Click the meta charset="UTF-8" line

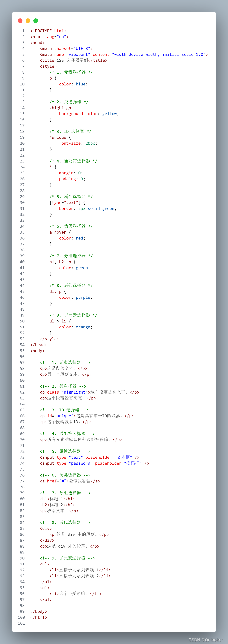click(x=66, y=48)
